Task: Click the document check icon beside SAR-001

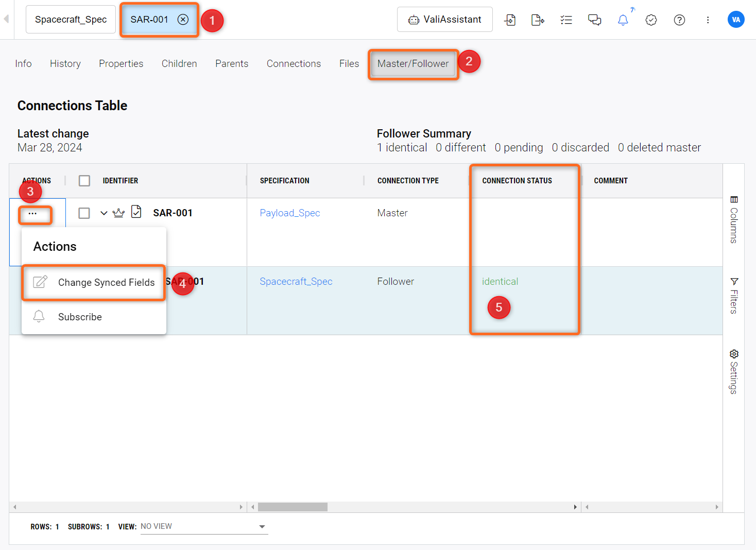Action: (x=136, y=212)
